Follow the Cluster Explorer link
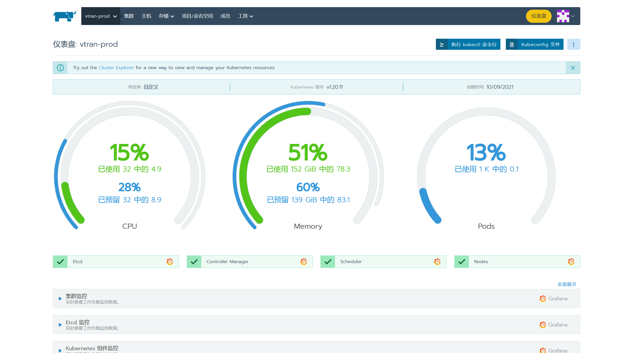644x353 pixels. pos(116,68)
